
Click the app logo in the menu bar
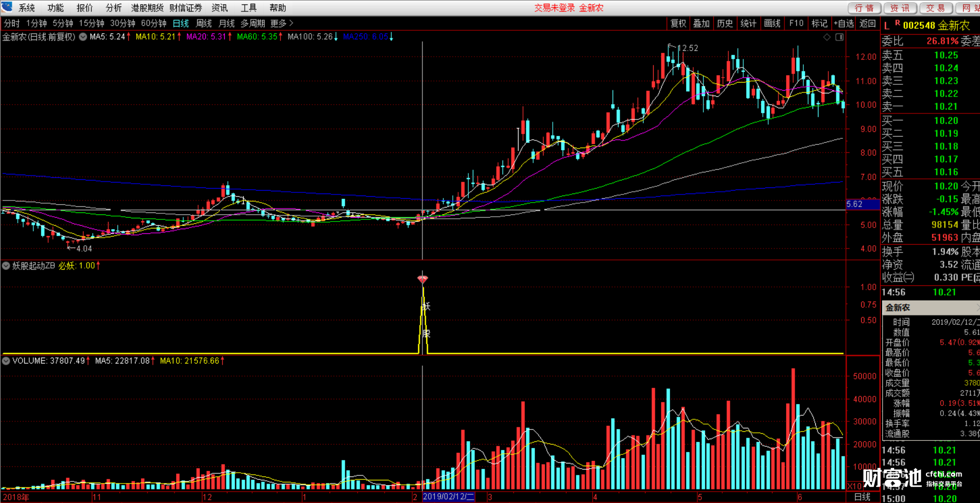point(6,6)
